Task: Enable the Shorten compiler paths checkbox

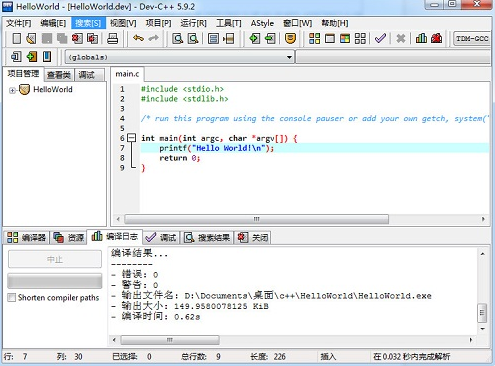Action: pyautogui.click(x=12, y=297)
